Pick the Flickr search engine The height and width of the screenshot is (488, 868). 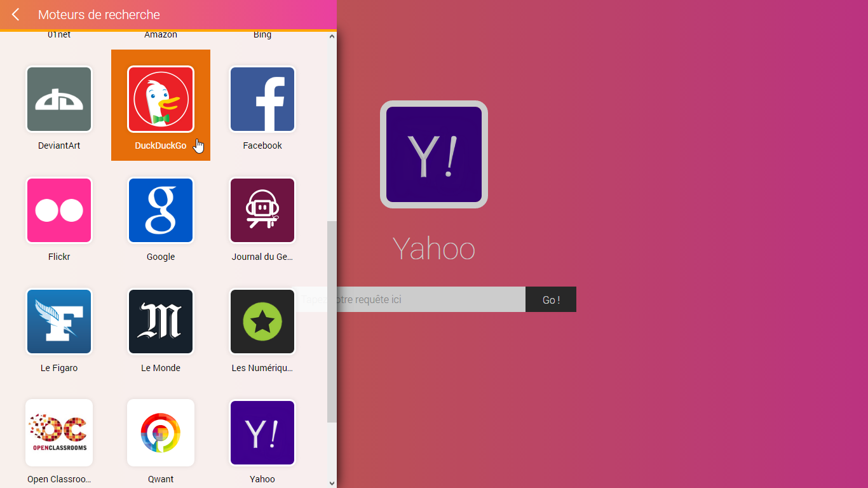point(59,210)
